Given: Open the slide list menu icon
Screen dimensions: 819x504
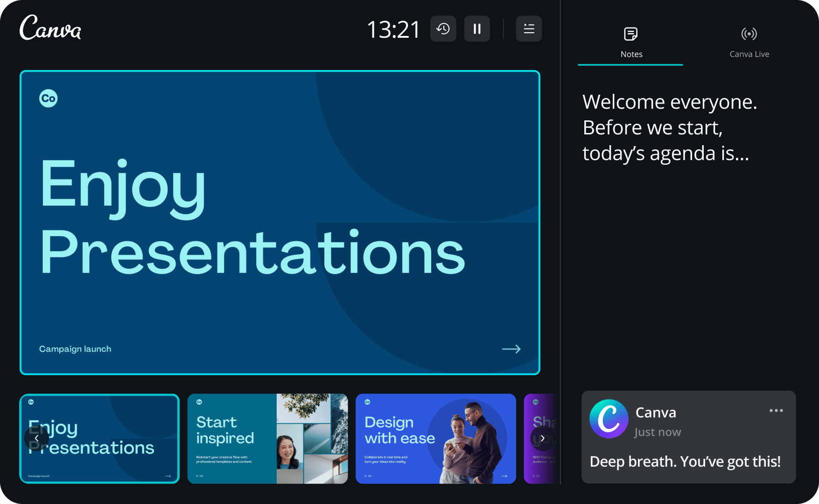Looking at the screenshot, I should [529, 29].
